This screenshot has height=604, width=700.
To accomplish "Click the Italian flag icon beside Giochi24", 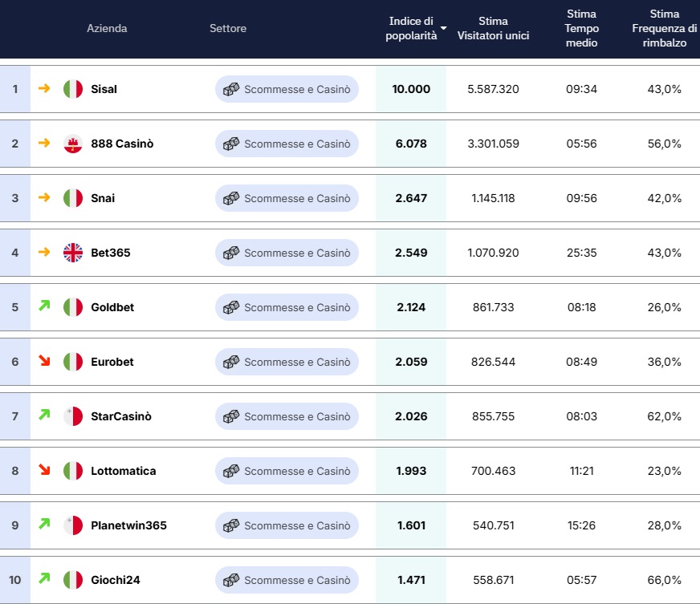I will click(x=73, y=580).
